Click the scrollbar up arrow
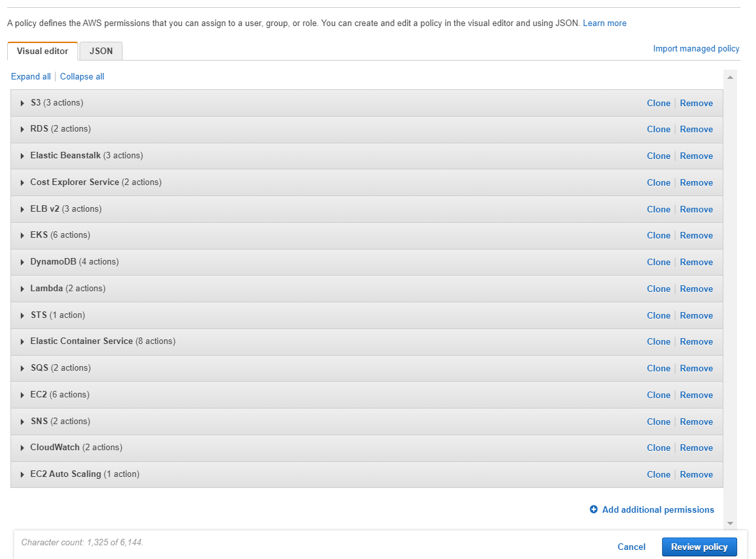This screenshot has height=559, width=756. click(x=730, y=77)
